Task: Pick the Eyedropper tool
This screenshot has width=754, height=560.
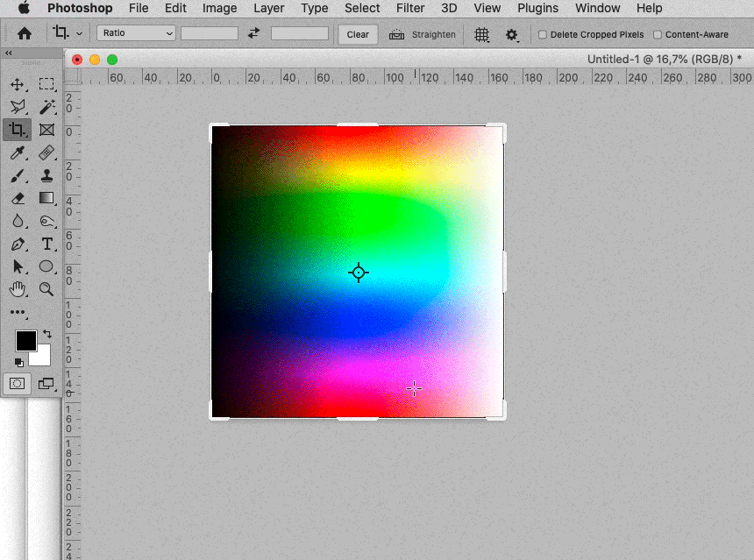Action: click(18, 152)
